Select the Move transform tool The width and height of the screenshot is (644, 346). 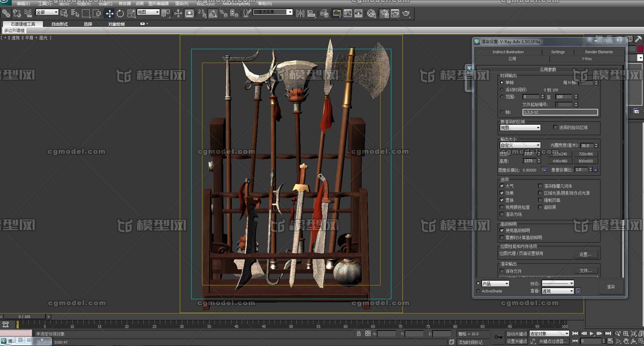(x=109, y=13)
